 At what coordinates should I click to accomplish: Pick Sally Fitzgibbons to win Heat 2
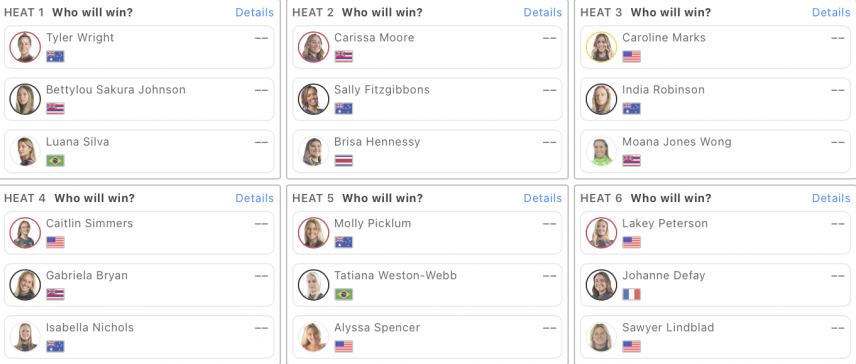point(427,99)
